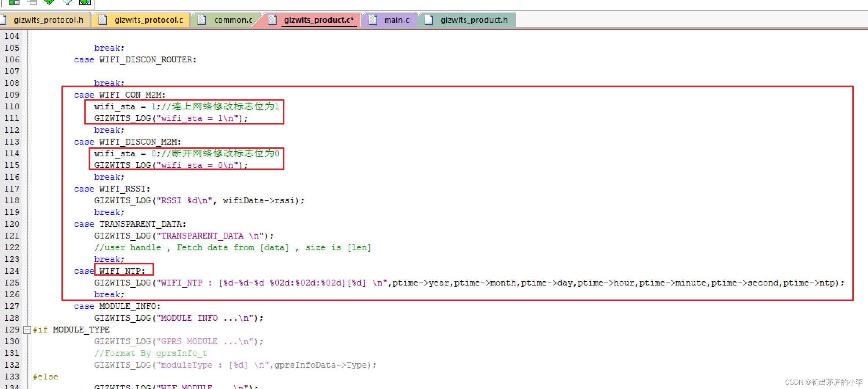Viewport: 868px width, 389px height.
Task: Click 'break;' on line 119
Action: coord(109,212)
